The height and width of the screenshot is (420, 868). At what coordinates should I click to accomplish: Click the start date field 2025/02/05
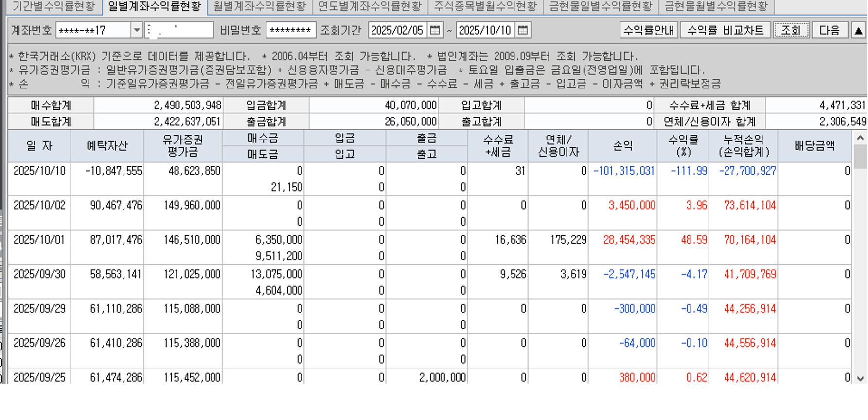(x=397, y=30)
